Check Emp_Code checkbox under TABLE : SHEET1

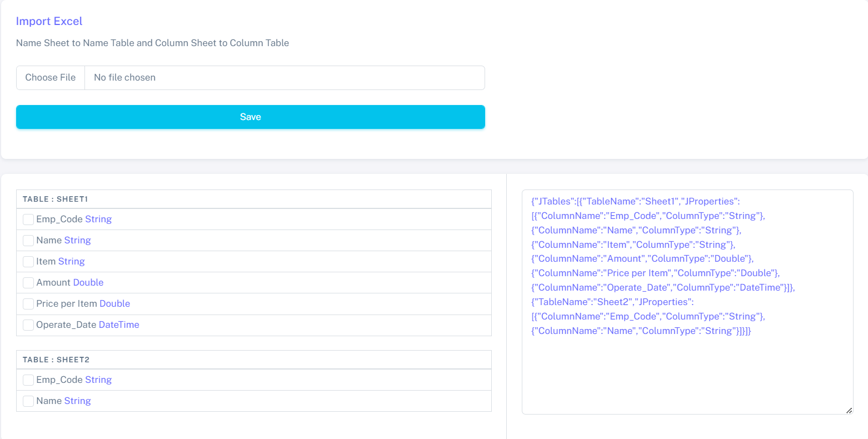(x=28, y=219)
